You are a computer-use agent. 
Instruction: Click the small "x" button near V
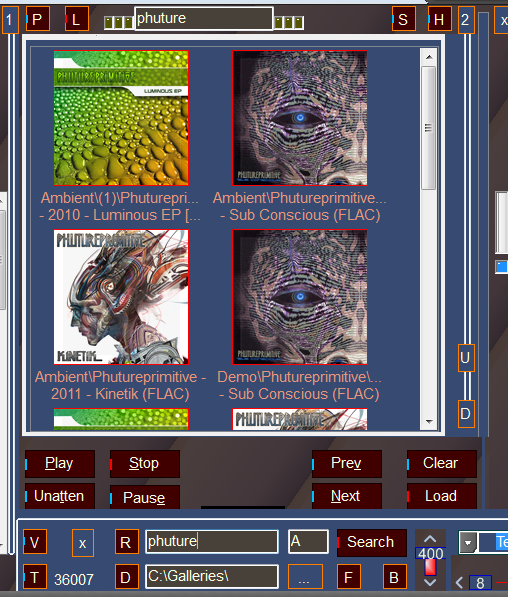(x=83, y=543)
